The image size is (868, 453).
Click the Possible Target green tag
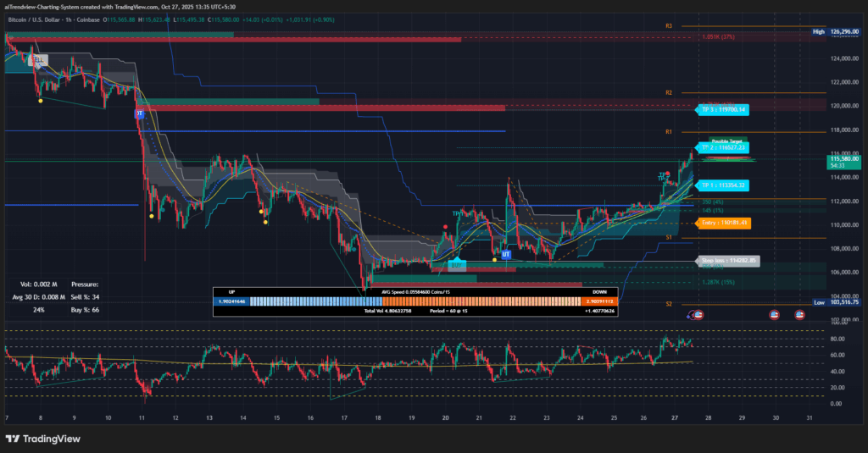[728, 141]
